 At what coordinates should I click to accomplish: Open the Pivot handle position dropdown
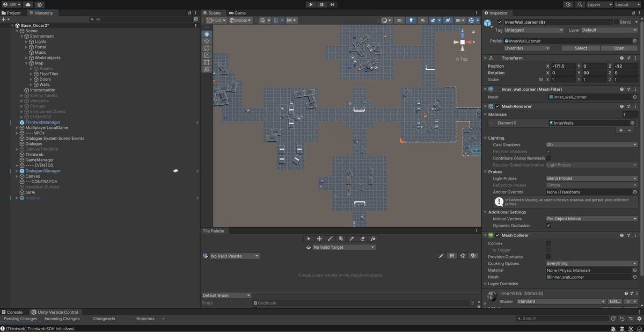[x=216, y=20]
